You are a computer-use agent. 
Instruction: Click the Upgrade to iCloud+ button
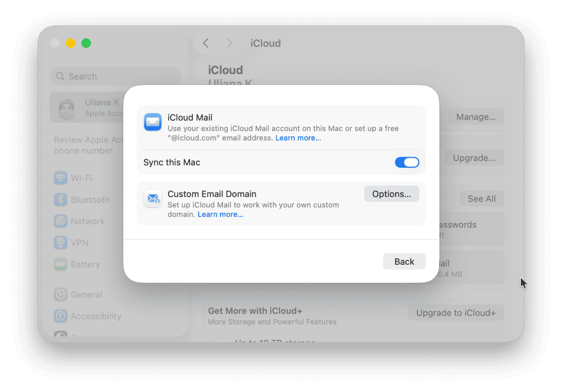click(x=456, y=313)
